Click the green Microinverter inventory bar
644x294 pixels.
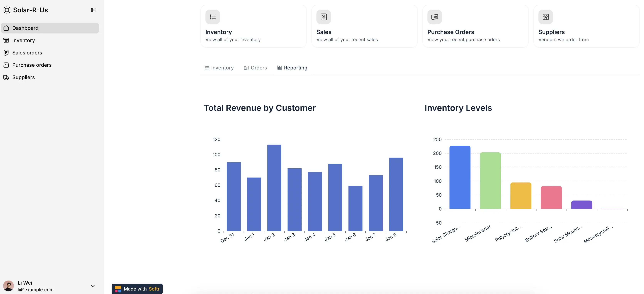pyautogui.click(x=490, y=180)
